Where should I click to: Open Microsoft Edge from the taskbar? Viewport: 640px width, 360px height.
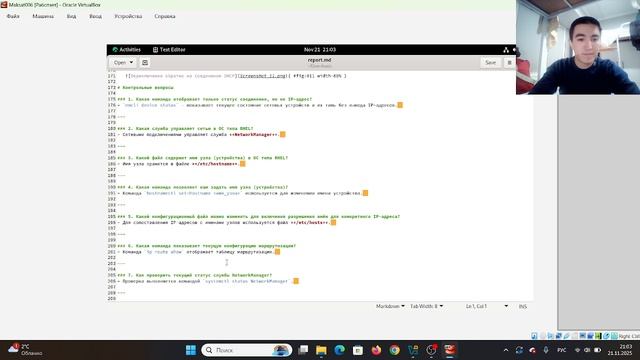pos(340,350)
